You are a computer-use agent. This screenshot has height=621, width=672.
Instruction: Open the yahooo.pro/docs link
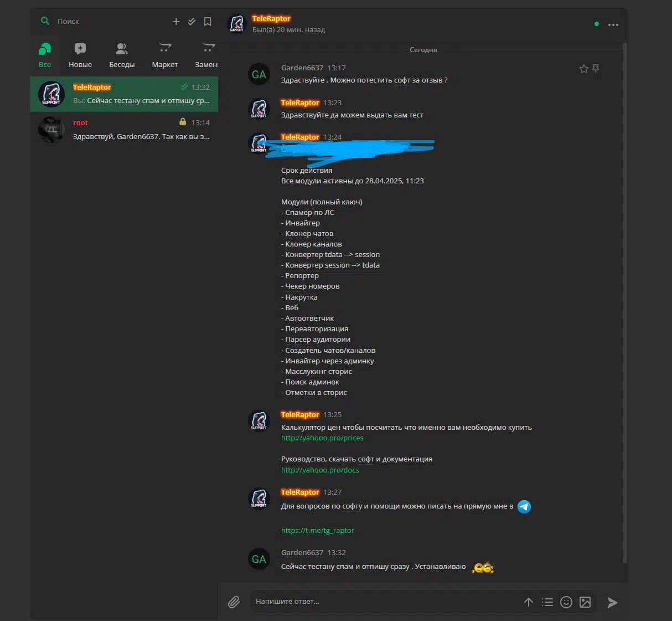320,470
